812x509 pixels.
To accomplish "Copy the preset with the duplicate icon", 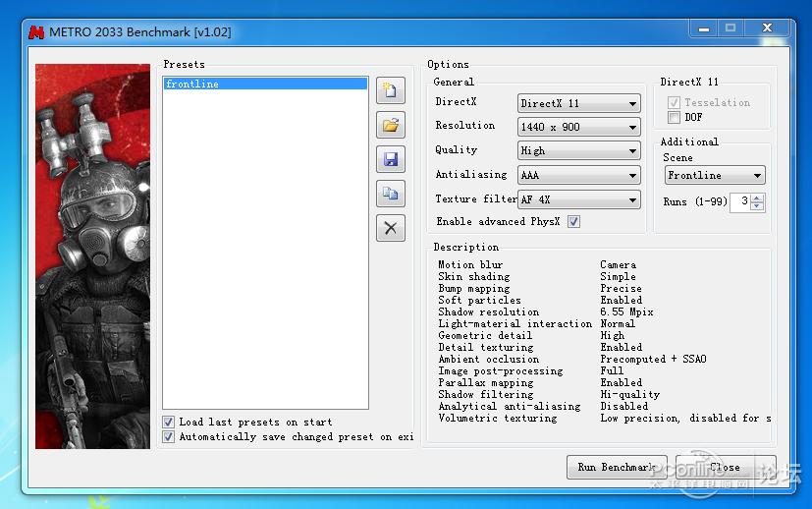I will pyautogui.click(x=391, y=194).
